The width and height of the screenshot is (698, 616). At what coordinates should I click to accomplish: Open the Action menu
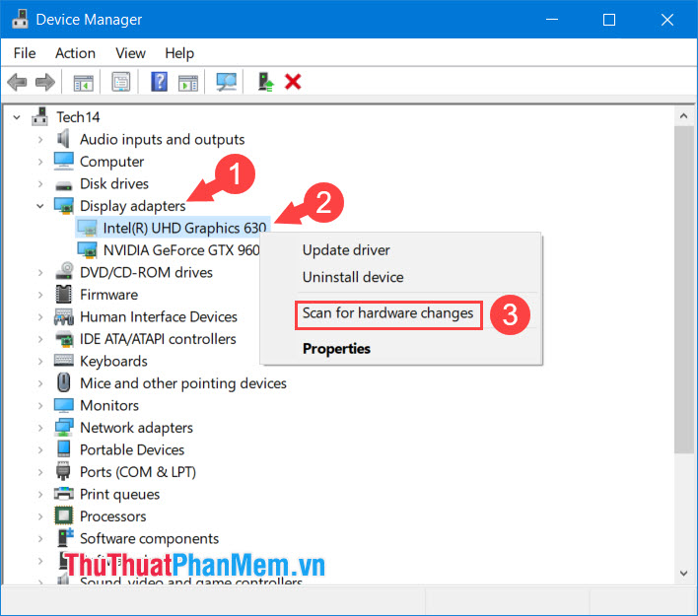(75, 53)
